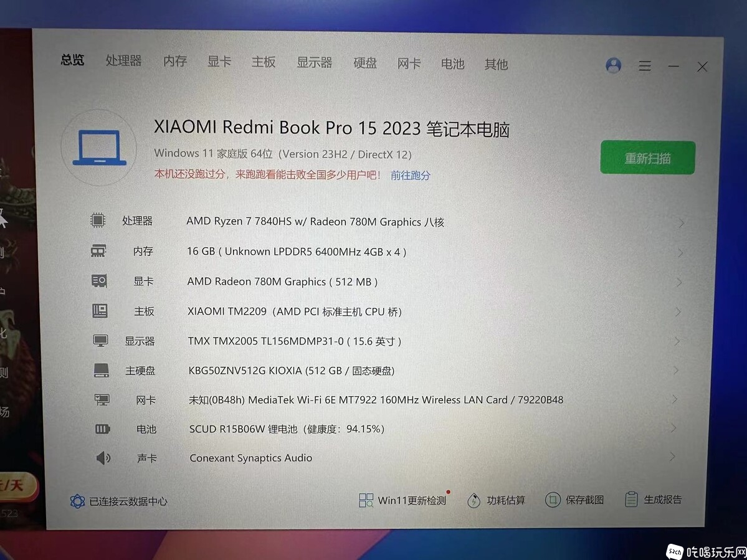The image size is (747, 560).
Task: Click the 生成报告 clipboard icon
Action: point(631,499)
